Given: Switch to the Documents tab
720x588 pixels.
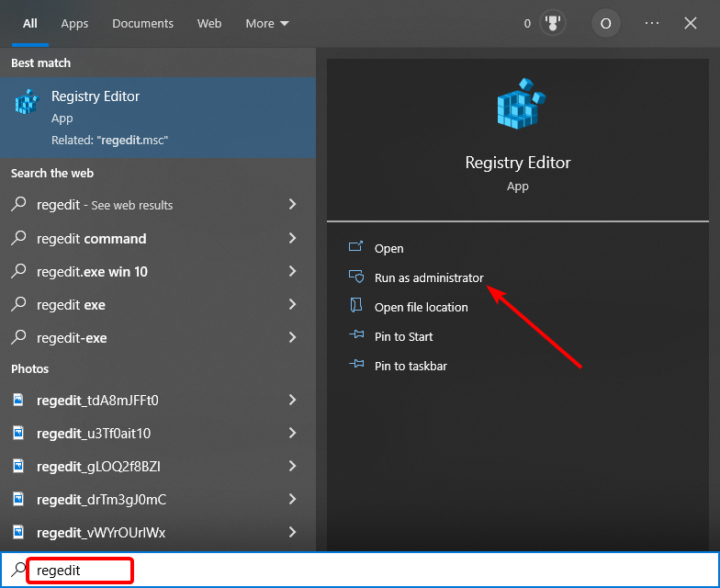Looking at the screenshot, I should tap(143, 24).
